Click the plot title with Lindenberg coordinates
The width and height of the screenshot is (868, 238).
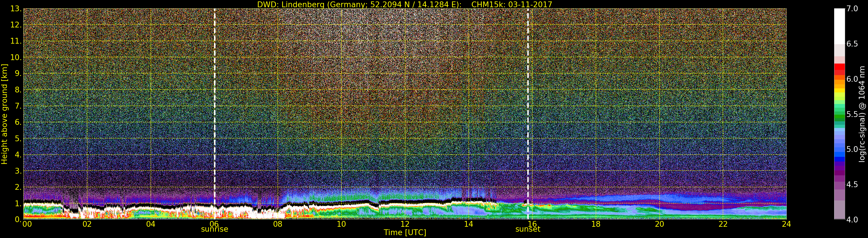[x=404, y=4]
